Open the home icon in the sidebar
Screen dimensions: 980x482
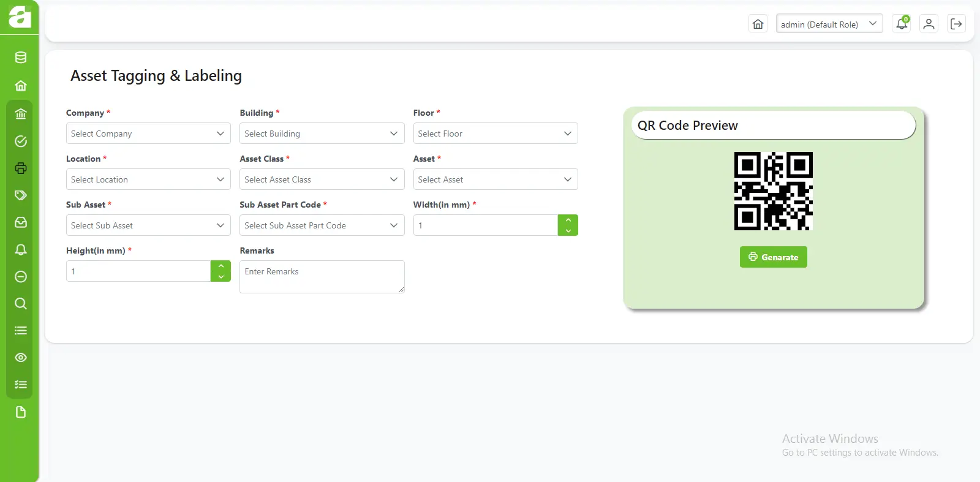click(21, 86)
